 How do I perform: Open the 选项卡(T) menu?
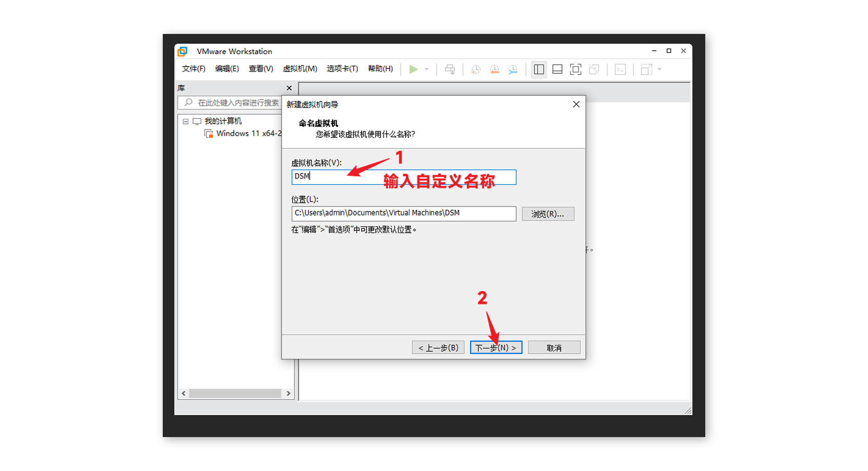point(342,69)
